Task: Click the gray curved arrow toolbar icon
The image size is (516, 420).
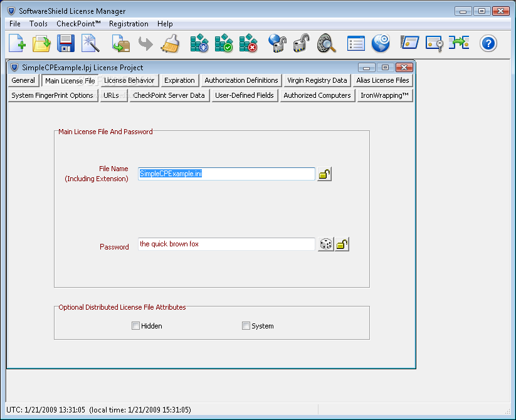Action: (x=145, y=43)
